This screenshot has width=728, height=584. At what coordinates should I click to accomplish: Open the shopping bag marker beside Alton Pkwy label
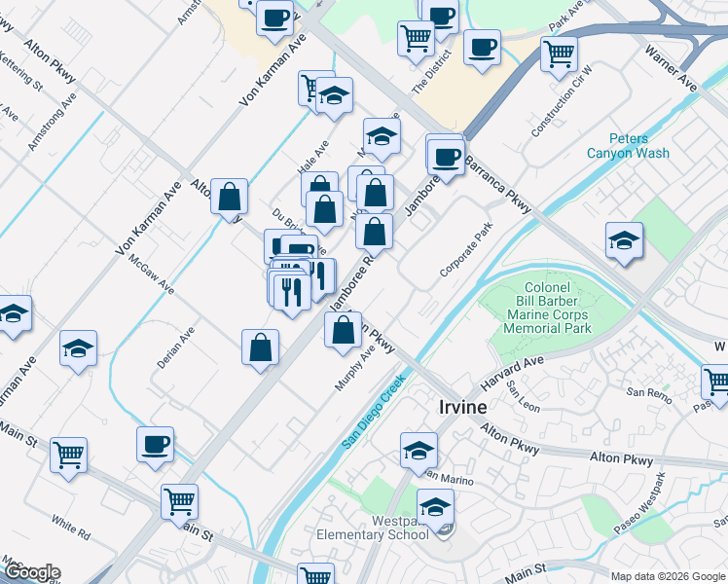(x=229, y=197)
